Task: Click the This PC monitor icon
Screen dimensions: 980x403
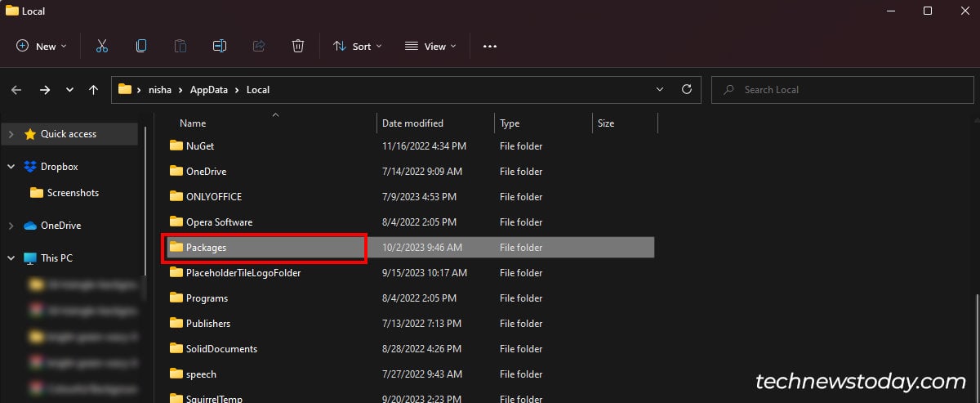Action: tap(30, 258)
